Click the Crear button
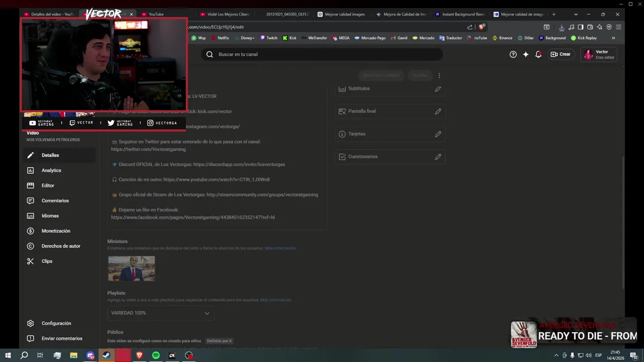The image size is (644, 362). 560,54
